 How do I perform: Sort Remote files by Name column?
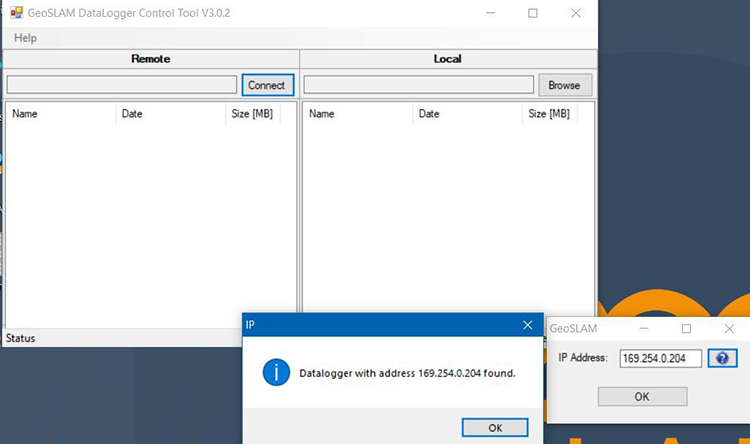coord(60,114)
